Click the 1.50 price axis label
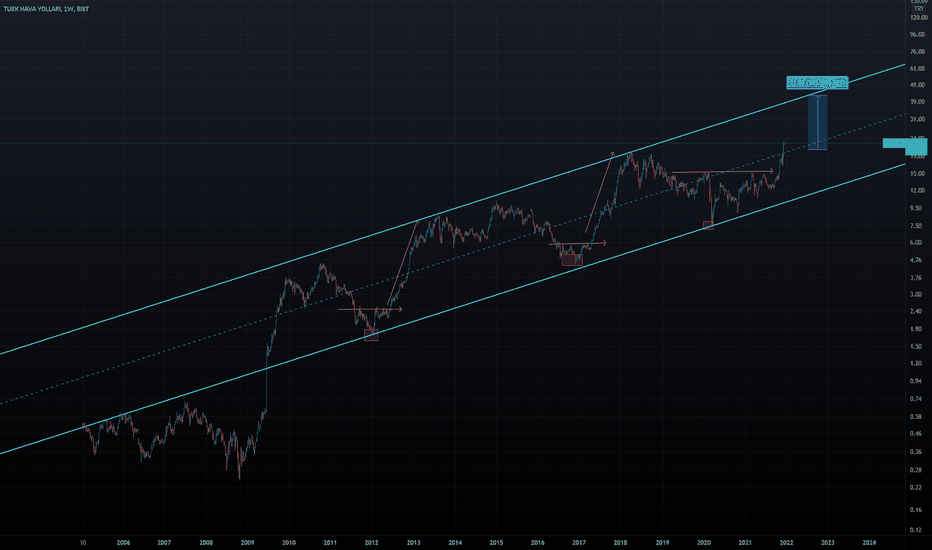 tap(917, 347)
